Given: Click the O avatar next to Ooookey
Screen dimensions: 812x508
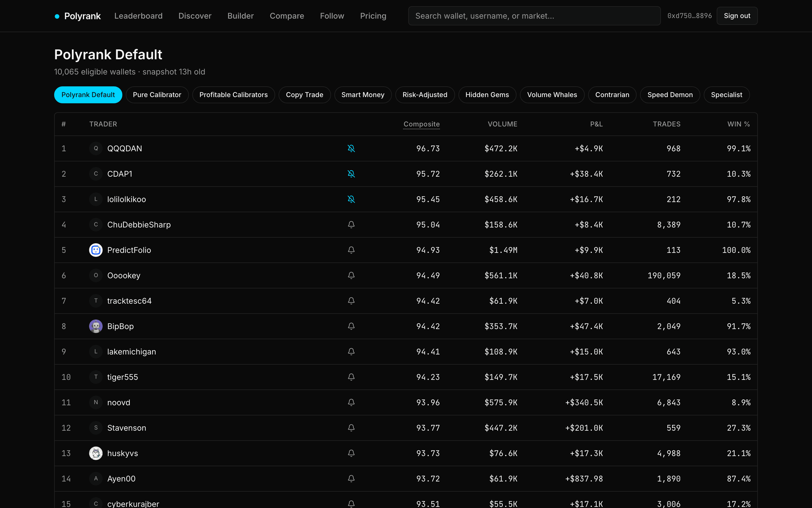Looking at the screenshot, I should tap(96, 275).
